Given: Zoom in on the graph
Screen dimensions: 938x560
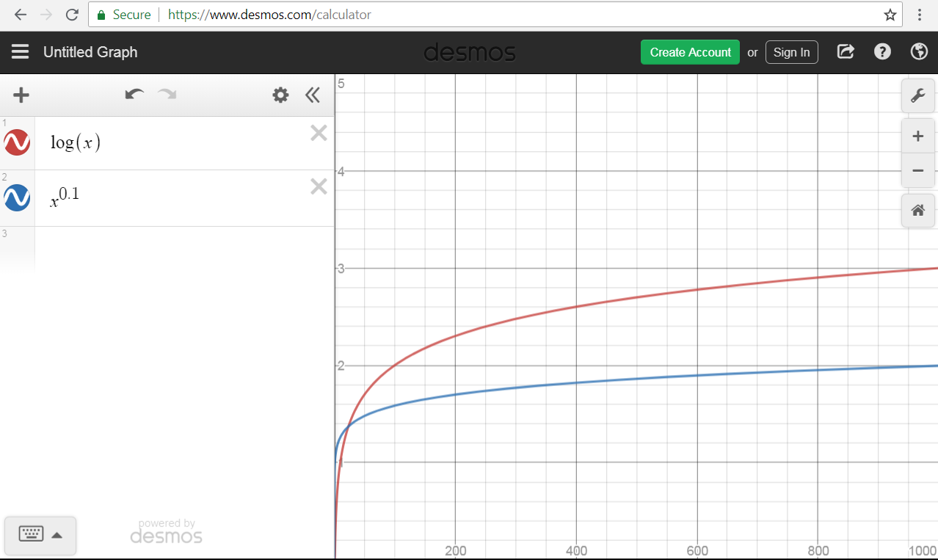Looking at the screenshot, I should click(x=917, y=137).
